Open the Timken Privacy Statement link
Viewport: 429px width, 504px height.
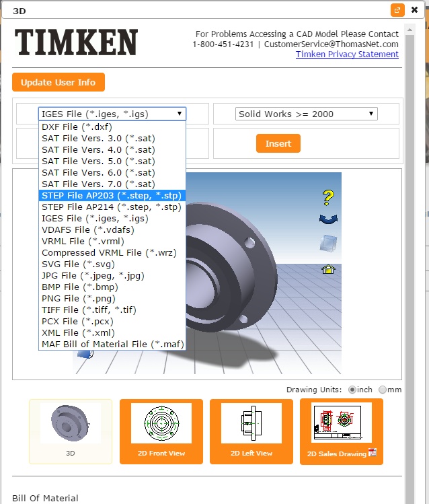tap(347, 55)
